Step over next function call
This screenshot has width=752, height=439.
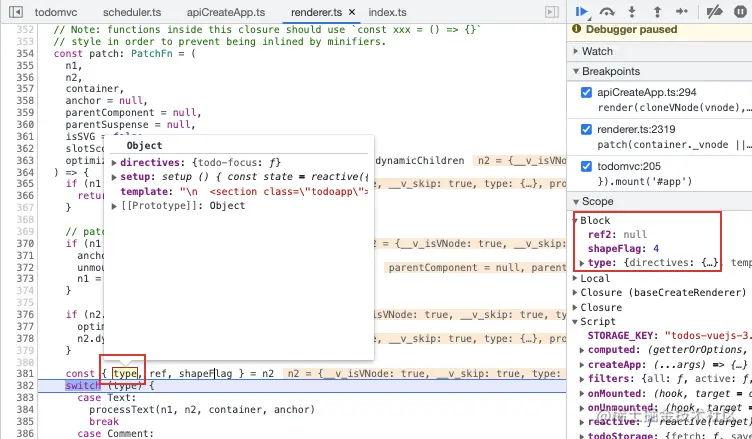tap(607, 12)
